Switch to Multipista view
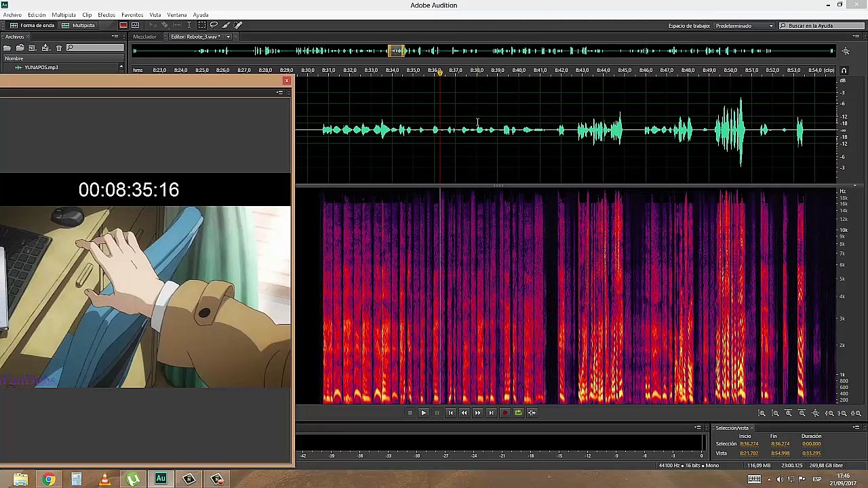 click(79, 25)
